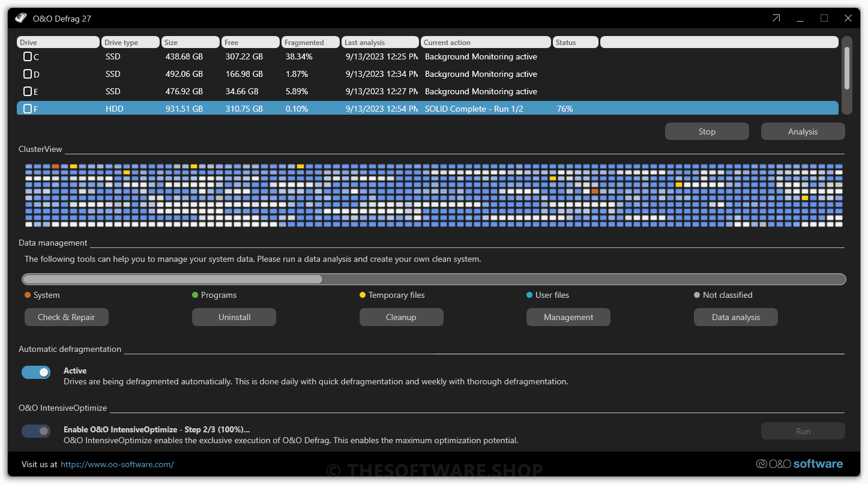Click the Status column header
Screen dimensions: 868x484
click(576, 42)
